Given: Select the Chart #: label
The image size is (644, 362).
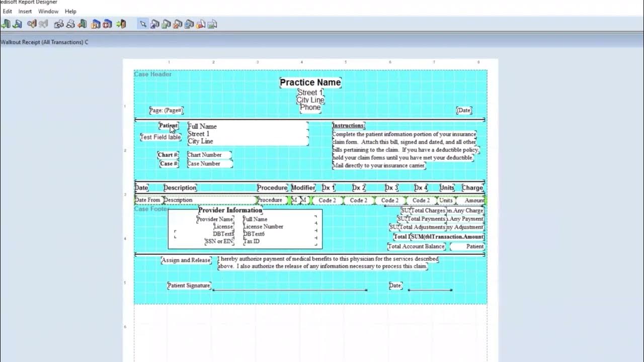Looking at the screenshot, I should coord(168,155).
